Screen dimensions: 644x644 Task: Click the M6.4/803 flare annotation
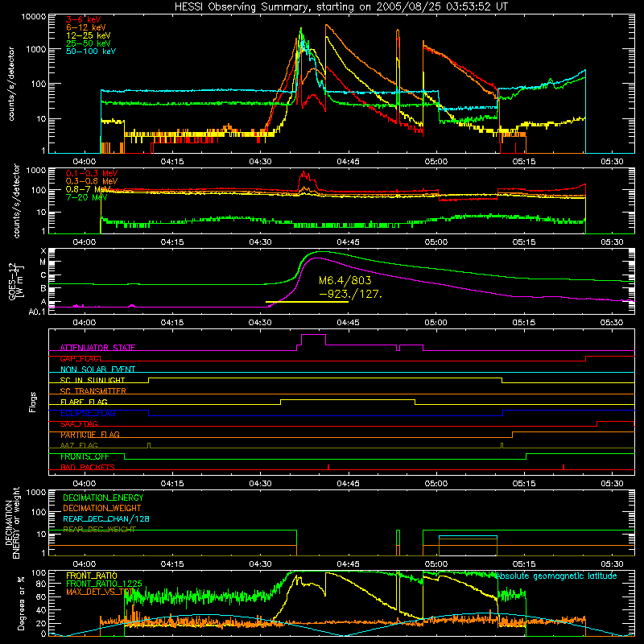coord(345,280)
